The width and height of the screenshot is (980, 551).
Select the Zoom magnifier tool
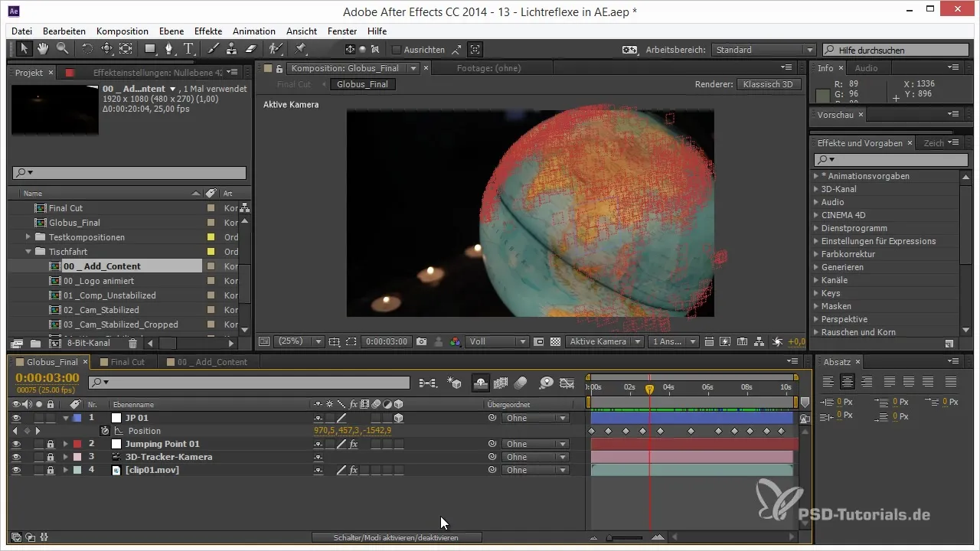point(61,49)
